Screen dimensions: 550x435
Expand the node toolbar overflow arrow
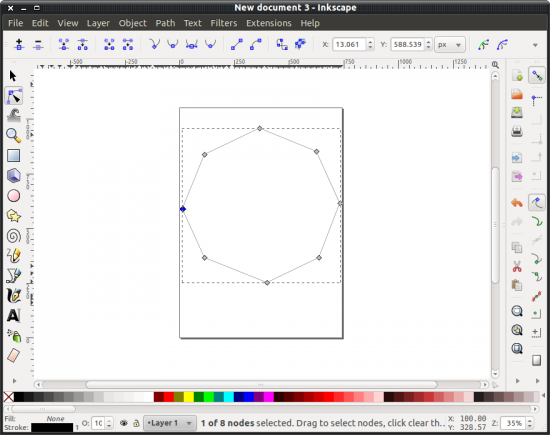[x=535, y=45]
